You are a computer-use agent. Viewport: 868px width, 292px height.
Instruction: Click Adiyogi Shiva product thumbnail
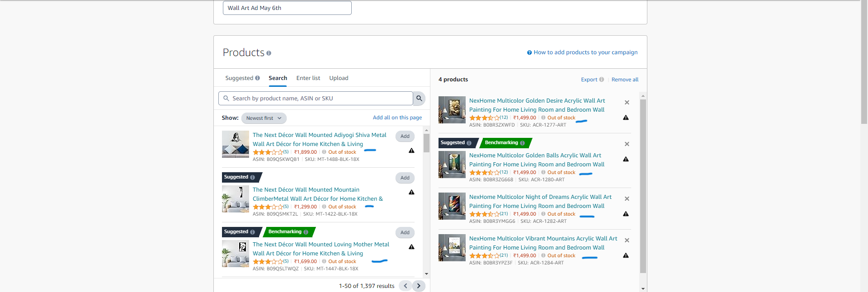pyautogui.click(x=236, y=144)
